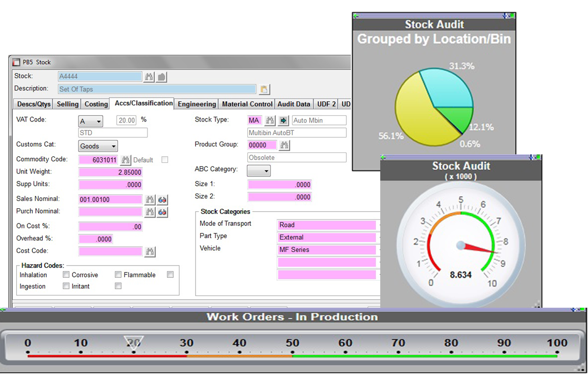Viewport: 588px width, 392px height.
Task: Open the stock lookup binoculars beside A4444
Action: click(x=149, y=76)
